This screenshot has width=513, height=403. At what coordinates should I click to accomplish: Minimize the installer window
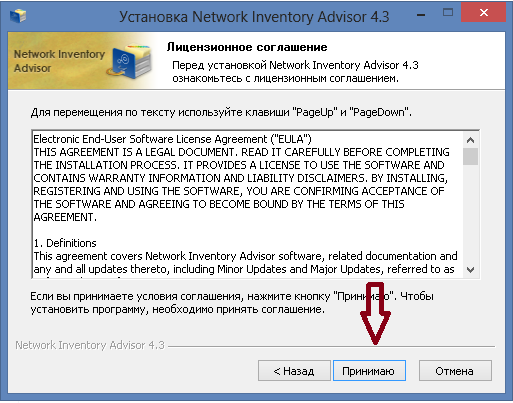(421, 14)
